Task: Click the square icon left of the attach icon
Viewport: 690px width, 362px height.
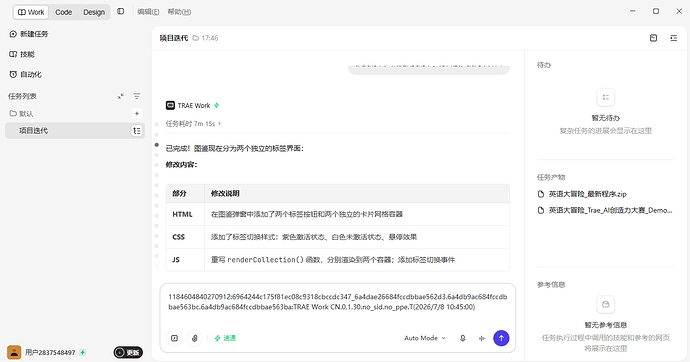Action: (x=175, y=338)
